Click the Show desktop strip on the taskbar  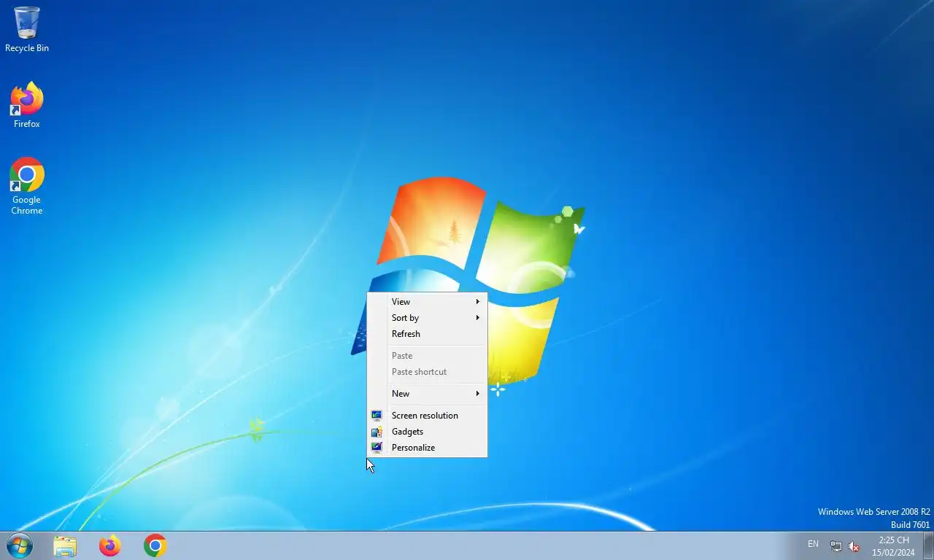[x=928, y=545]
